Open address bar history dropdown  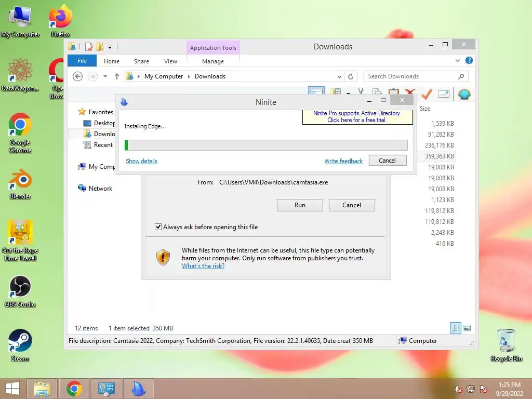339,77
